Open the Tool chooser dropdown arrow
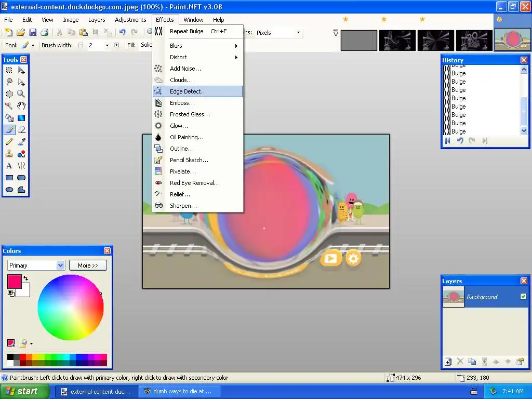 click(33, 45)
